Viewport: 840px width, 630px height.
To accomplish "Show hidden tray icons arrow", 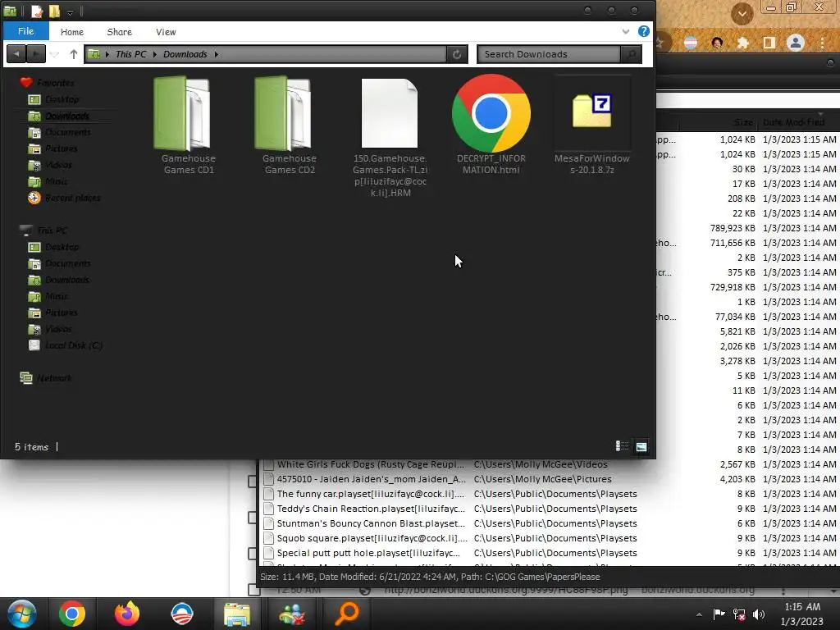I will (699, 614).
